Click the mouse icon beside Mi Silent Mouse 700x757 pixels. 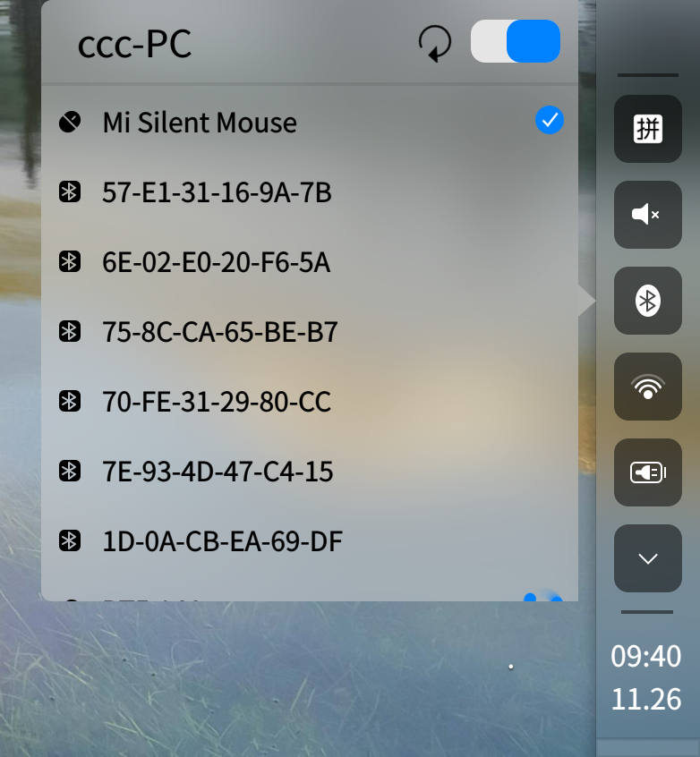70,122
